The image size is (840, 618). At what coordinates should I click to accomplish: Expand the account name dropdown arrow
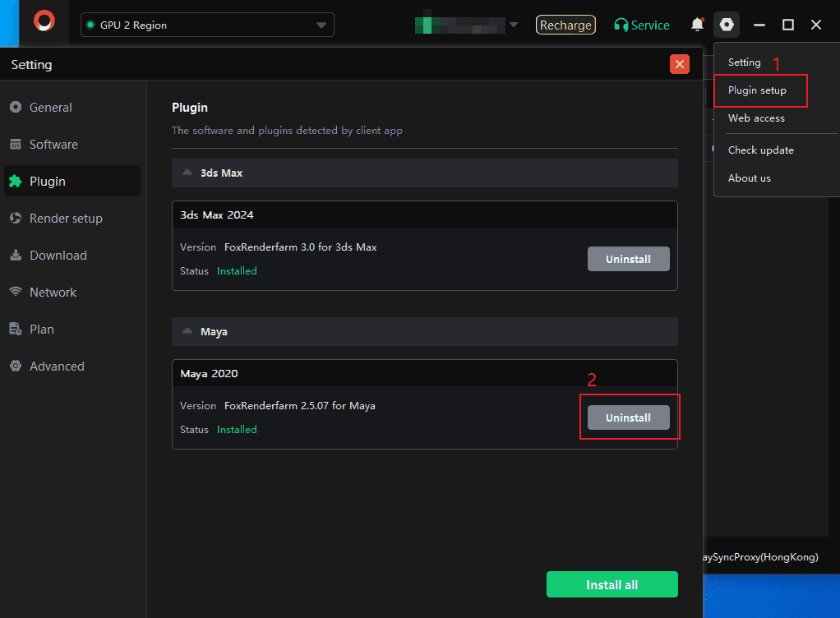click(x=514, y=25)
